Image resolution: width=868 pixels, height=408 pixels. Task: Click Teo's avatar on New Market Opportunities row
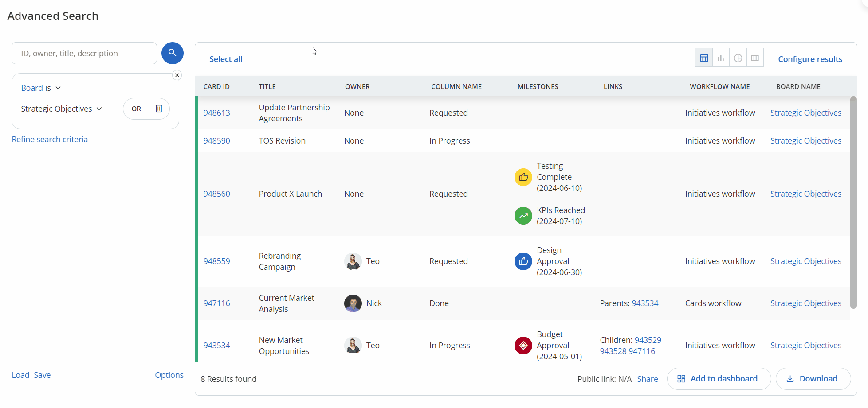point(353,346)
